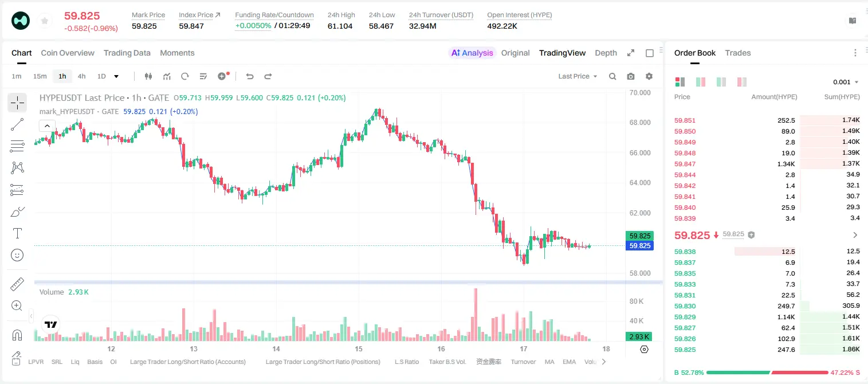This screenshot has height=384, width=868.
Task: Add HYPE to favorites with star
Action: [x=44, y=21]
